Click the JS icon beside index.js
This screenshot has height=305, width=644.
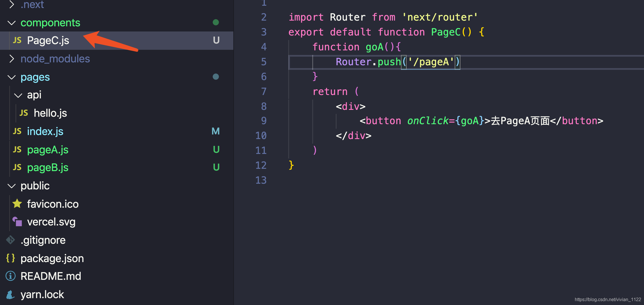click(x=17, y=131)
